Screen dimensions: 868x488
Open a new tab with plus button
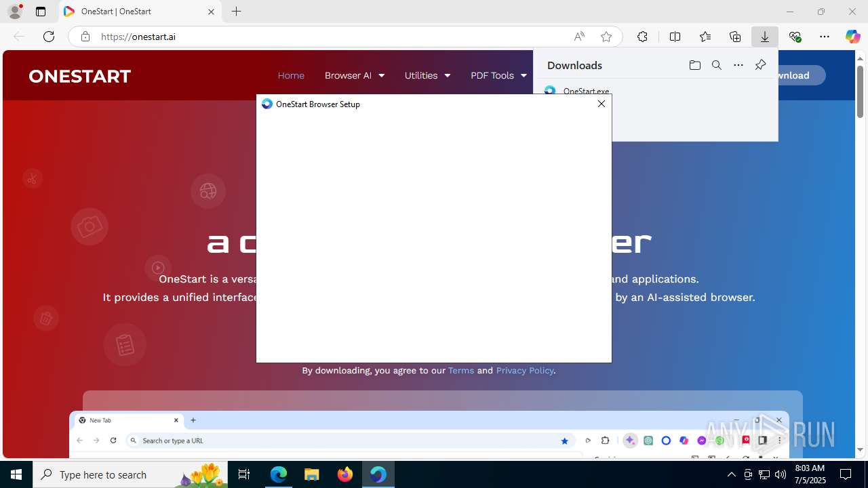236,12
